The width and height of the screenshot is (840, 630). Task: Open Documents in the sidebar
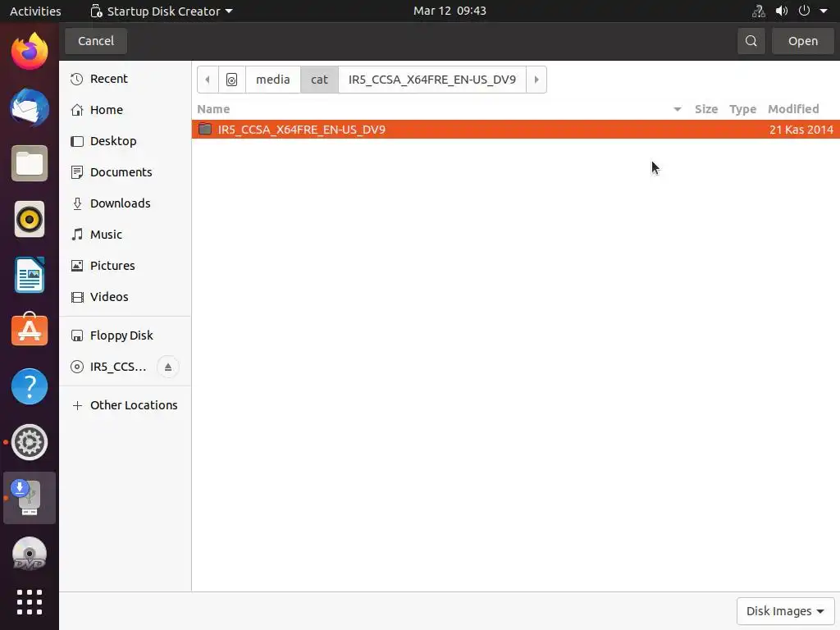click(x=126, y=172)
